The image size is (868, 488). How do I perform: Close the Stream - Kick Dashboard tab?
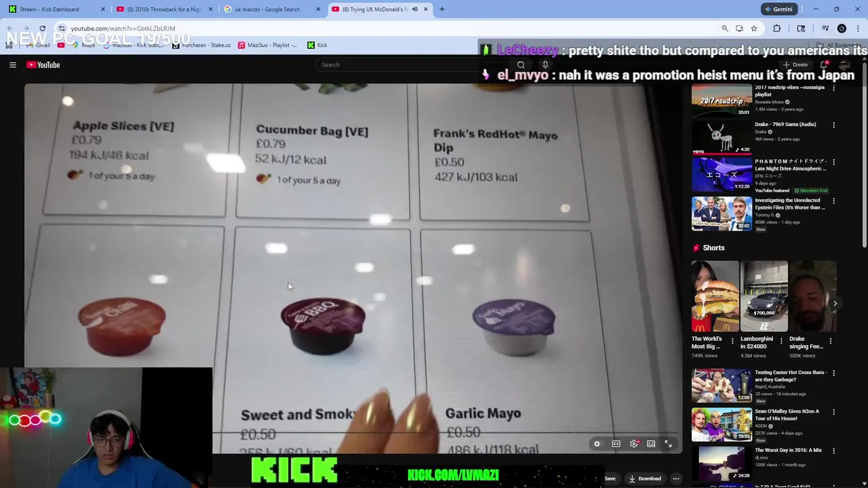click(103, 9)
